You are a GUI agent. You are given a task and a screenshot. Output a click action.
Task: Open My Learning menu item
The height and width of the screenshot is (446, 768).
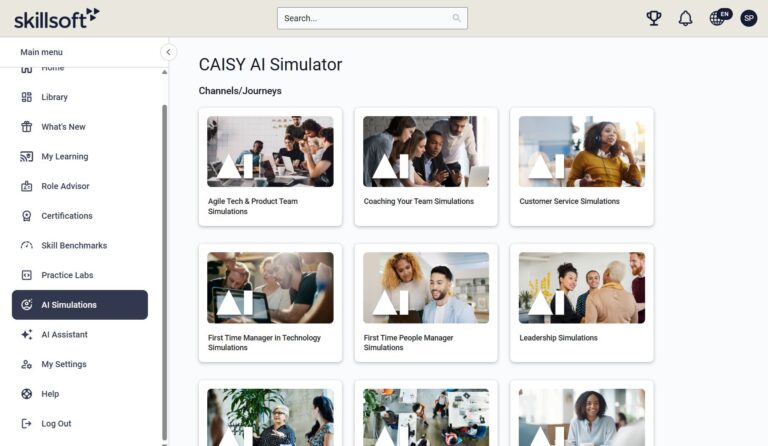[x=65, y=157]
